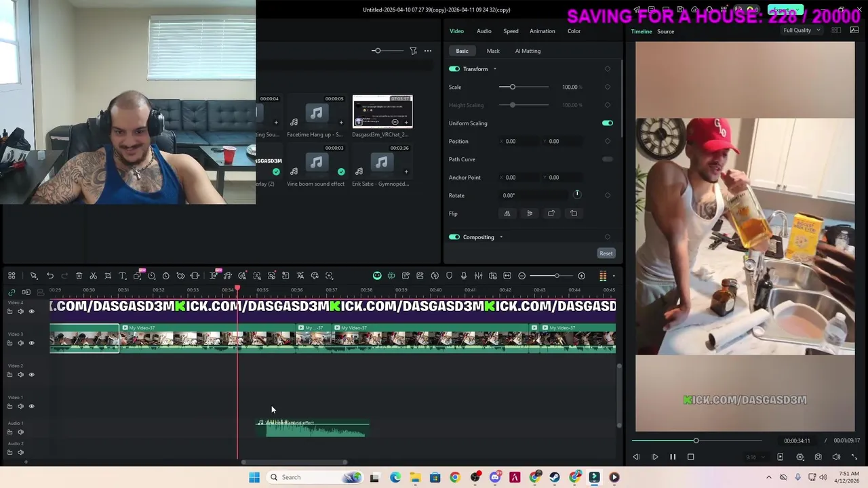Add keyframe for Position diamond

pyautogui.click(x=608, y=141)
